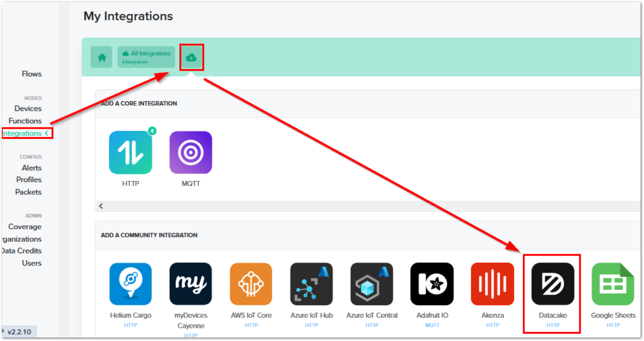644x341 pixels.
Task: Choose the Akenza integration icon
Action: (x=492, y=284)
